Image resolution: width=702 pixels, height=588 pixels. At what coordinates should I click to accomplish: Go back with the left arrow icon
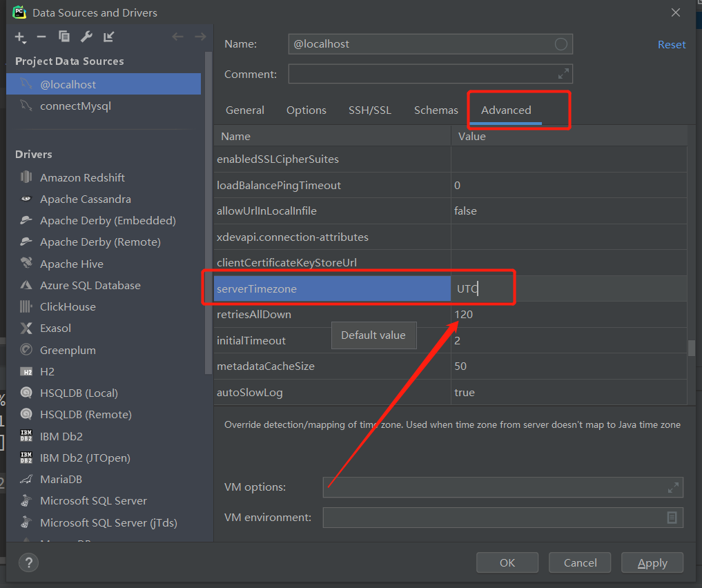point(177,37)
